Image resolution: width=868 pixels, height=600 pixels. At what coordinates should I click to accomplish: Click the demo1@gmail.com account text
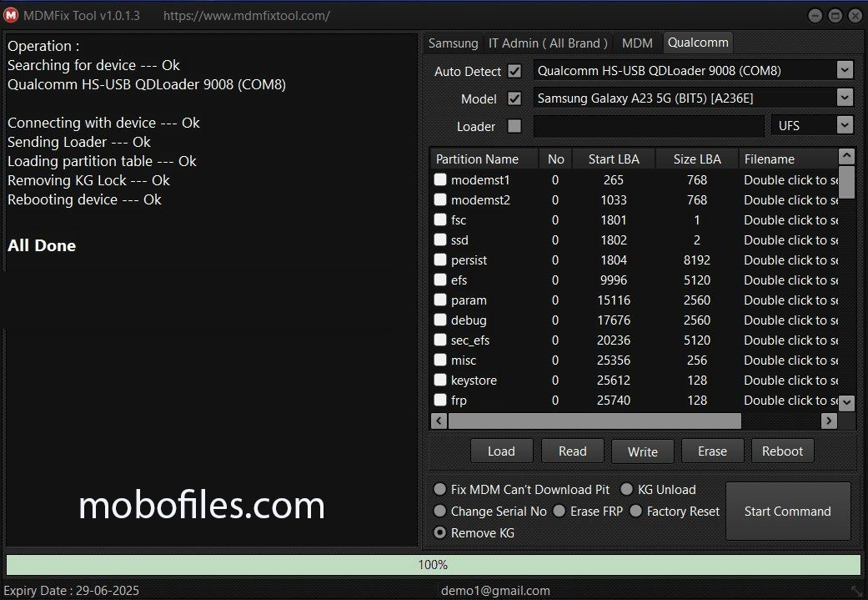point(495,591)
